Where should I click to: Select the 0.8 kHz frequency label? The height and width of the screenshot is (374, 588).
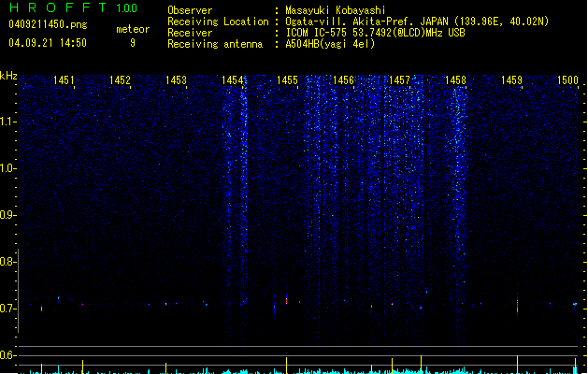point(7,262)
